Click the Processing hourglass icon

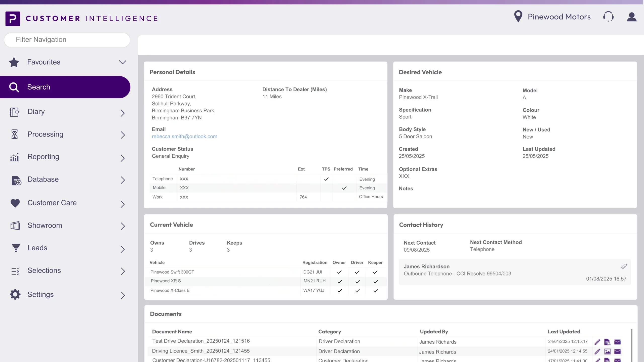[15, 134]
